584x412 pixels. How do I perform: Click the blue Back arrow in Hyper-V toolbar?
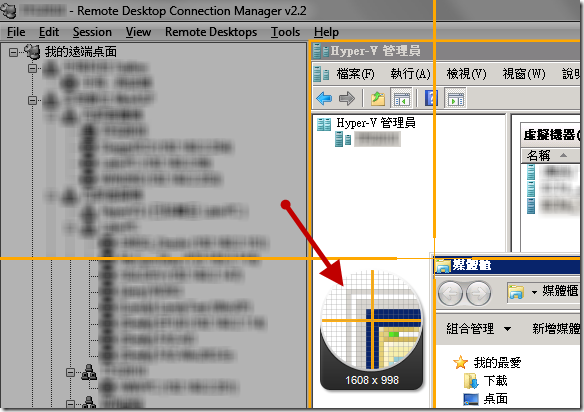coord(324,99)
